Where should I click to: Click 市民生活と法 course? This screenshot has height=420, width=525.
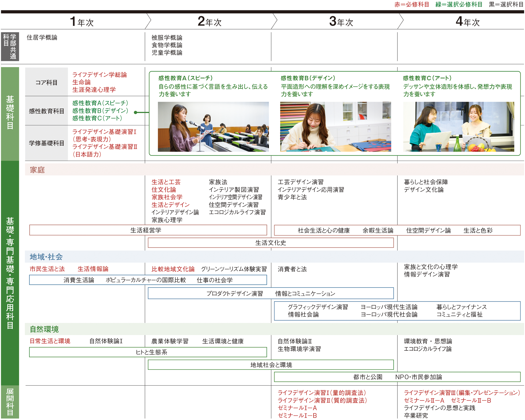pos(47,269)
